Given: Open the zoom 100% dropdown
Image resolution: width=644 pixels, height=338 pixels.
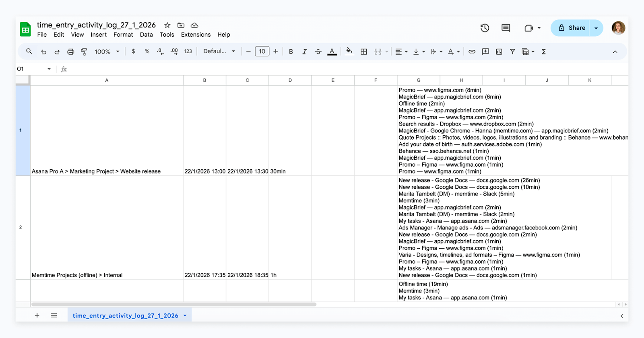Looking at the screenshot, I should click(x=107, y=52).
